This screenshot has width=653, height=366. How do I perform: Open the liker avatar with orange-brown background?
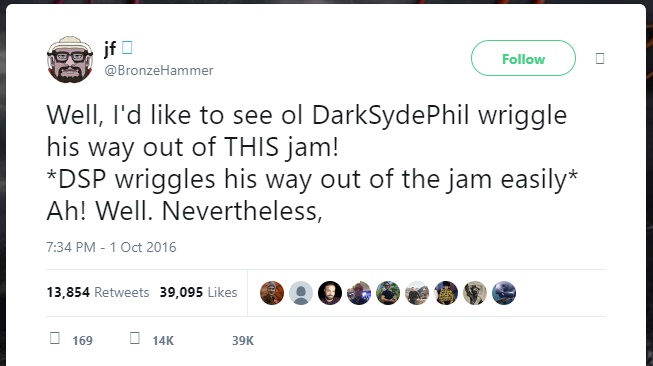(272, 293)
